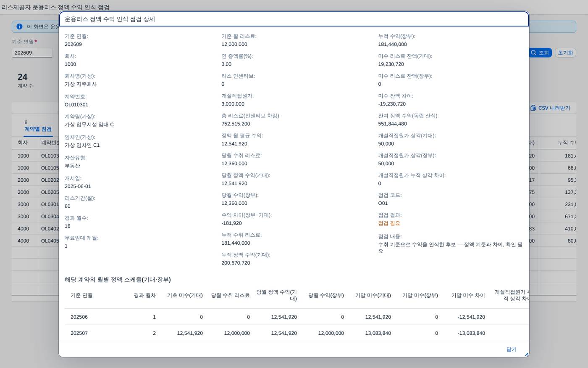Click the CSV download icon
Viewport: 588px width, 368px height.
533,108
